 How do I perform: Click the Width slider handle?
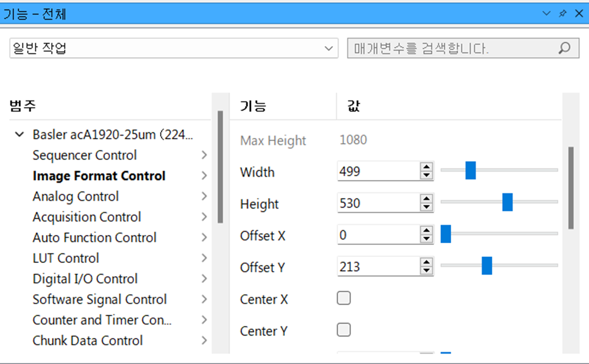coord(470,170)
